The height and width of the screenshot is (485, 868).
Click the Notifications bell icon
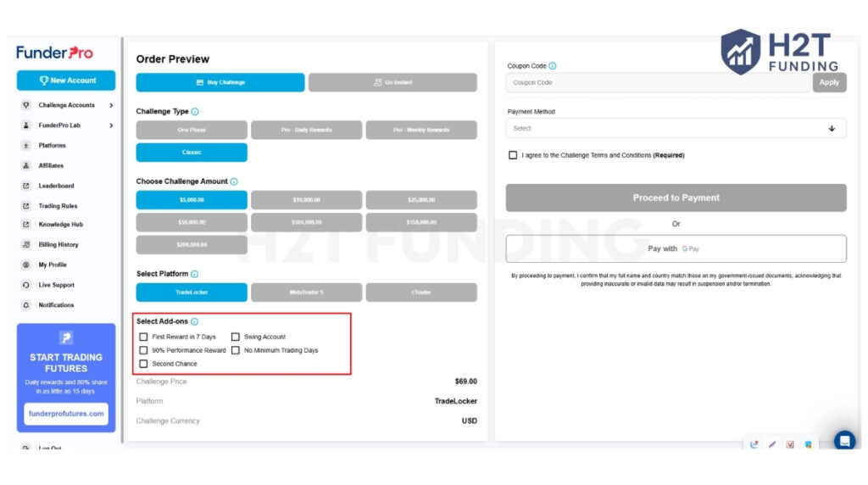[26, 305]
